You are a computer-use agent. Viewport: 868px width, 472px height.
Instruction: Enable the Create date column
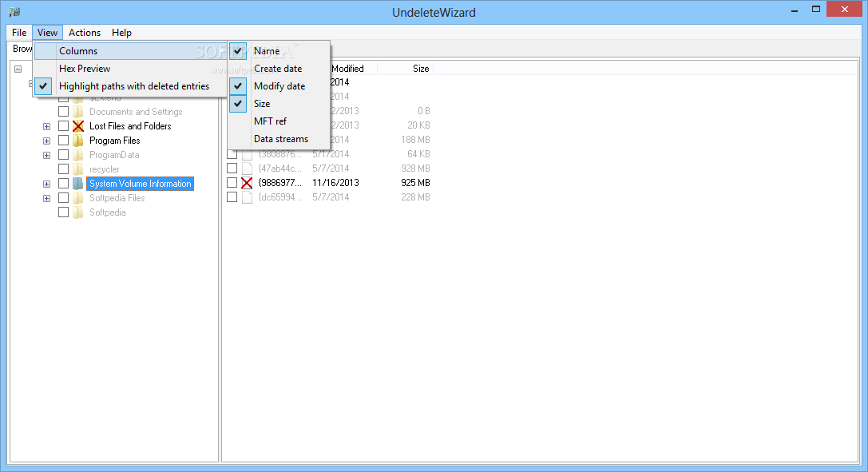pyautogui.click(x=279, y=69)
